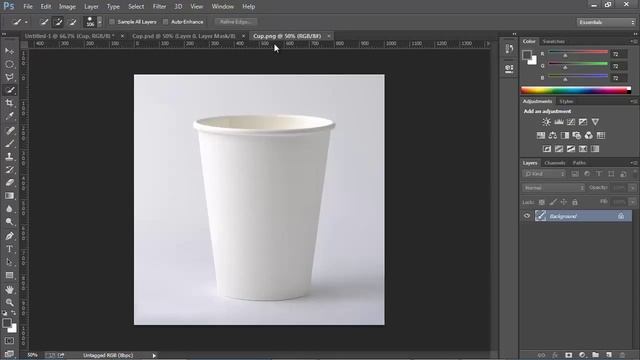The image size is (640, 360).
Task: Add an Invert adjustment
Action: click(547, 149)
